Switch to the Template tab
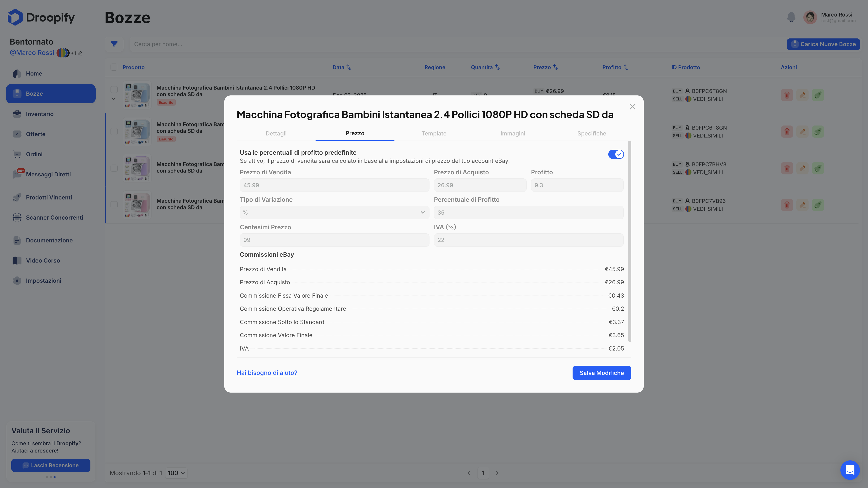Image resolution: width=868 pixels, height=488 pixels. 434,133
